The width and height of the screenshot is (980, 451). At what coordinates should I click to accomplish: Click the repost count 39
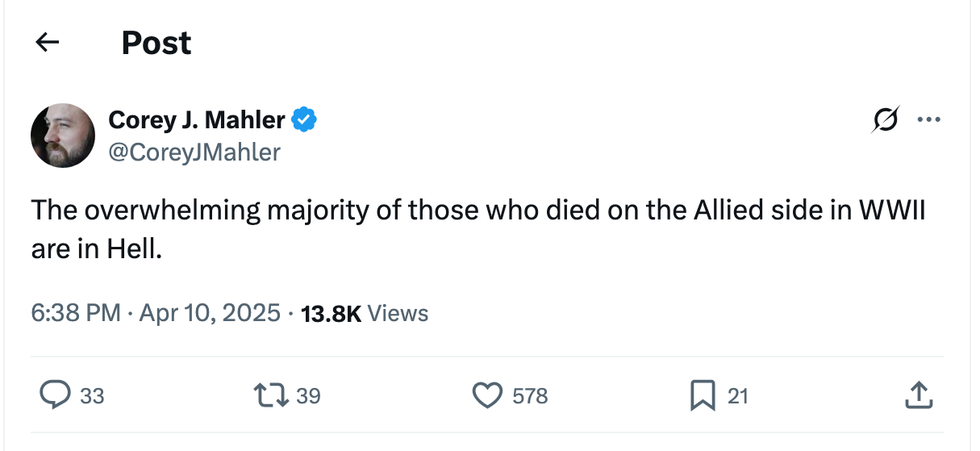[x=308, y=396]
